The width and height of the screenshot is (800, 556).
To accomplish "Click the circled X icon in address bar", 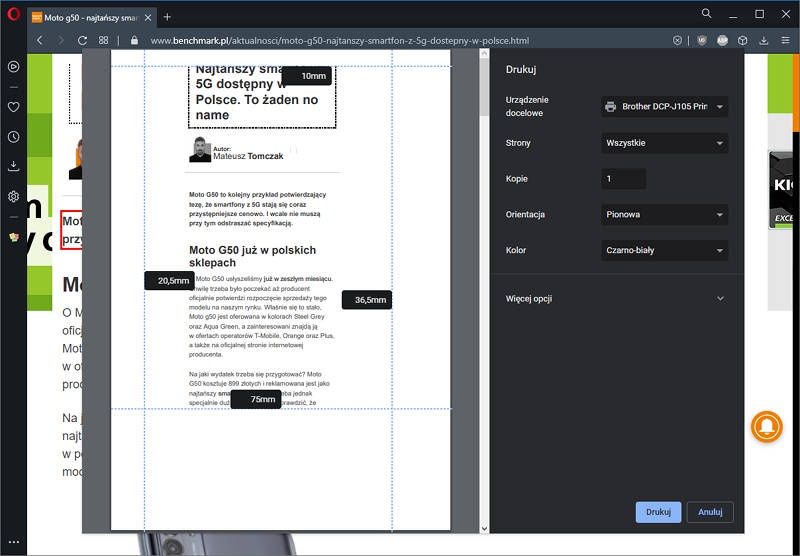I will click(x=677, y=40).
